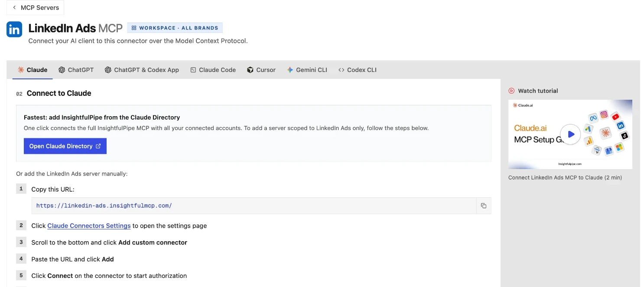644x287 pixels.
Task: Click "Fastest: add InsightfulPipe from the Claude Directory"
Action: point(102,117)
